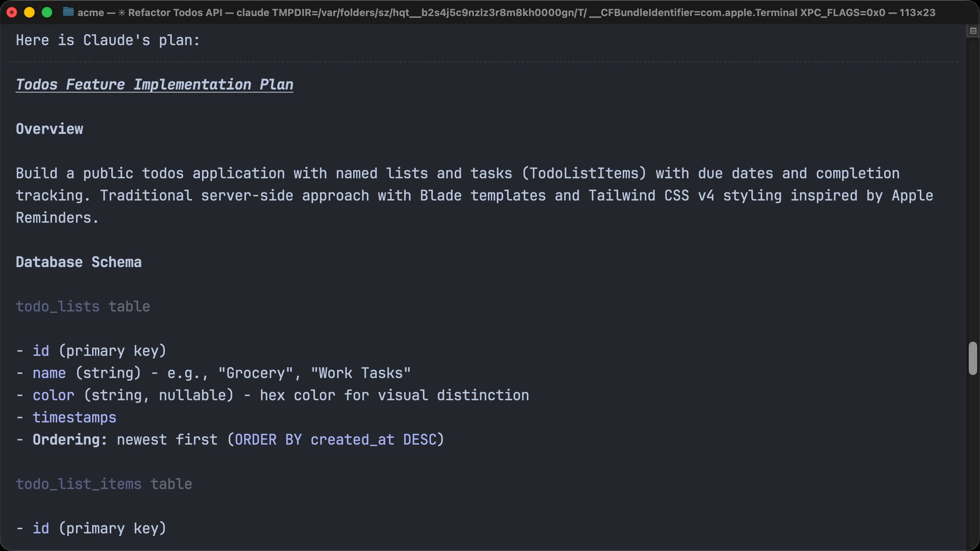
Task: Grab the vertical scrollbar thumb
Action: [x=973, y=358]
